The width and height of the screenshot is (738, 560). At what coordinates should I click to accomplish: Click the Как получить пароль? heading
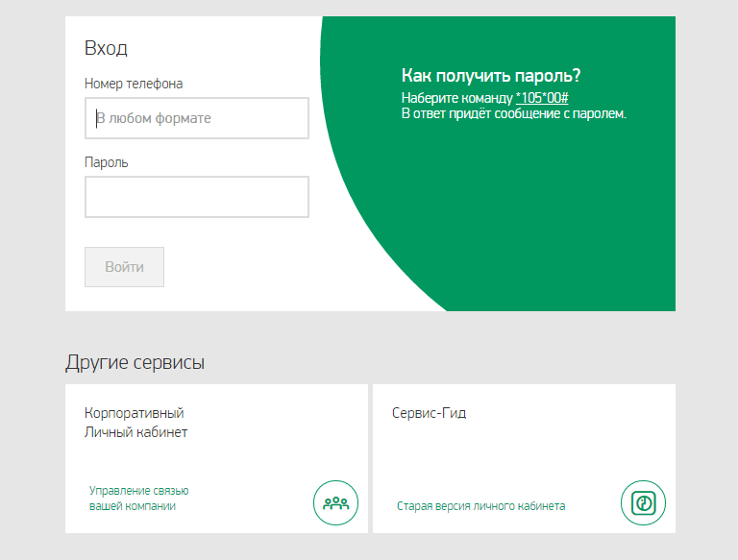coord(491,75)
